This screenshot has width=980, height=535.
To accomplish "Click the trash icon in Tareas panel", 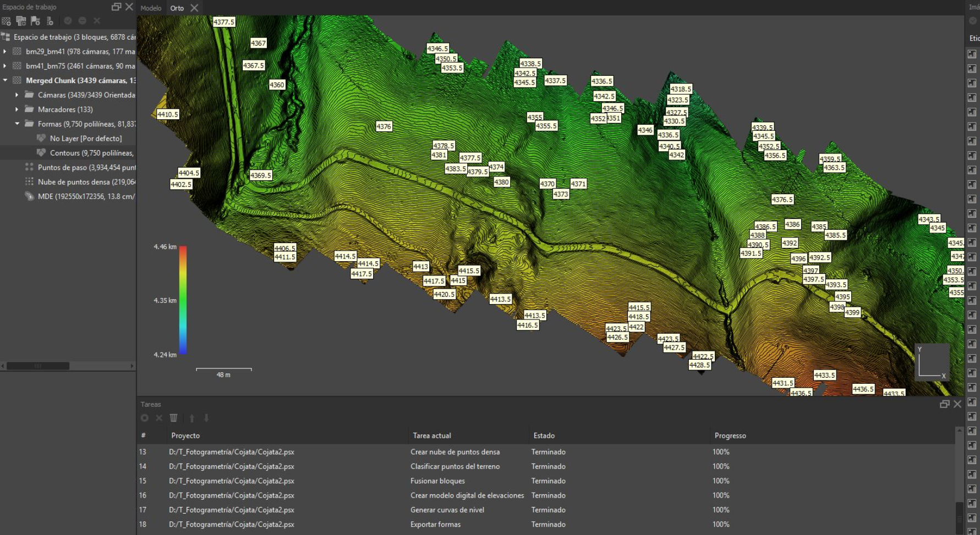I will pyautogui.click(x=173, y=418).
